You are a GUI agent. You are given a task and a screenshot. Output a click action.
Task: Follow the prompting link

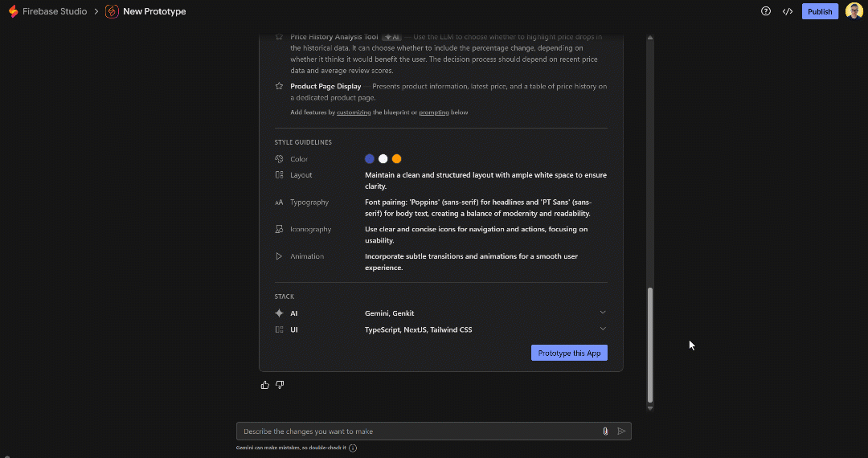(434, 112)
